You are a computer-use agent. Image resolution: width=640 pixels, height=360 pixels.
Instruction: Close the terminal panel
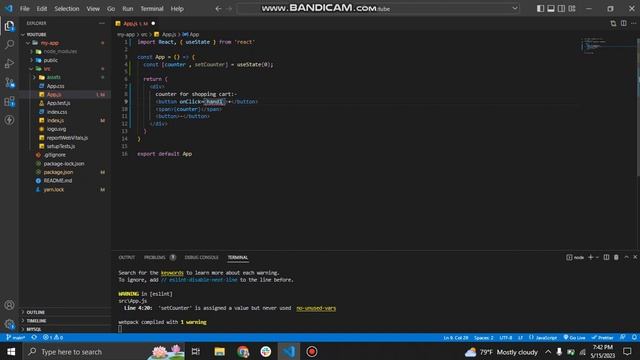pyautogui.click(x=635, y=257)
